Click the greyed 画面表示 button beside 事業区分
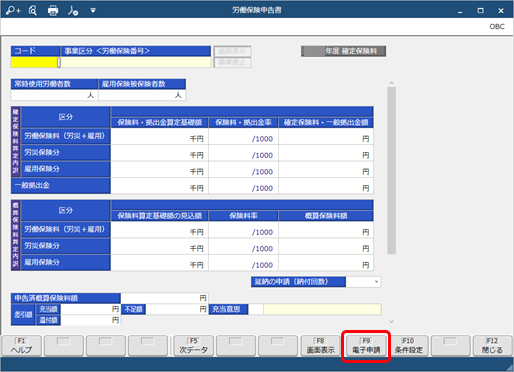This screenshot has height=372, width=514. tap(232, 51)
